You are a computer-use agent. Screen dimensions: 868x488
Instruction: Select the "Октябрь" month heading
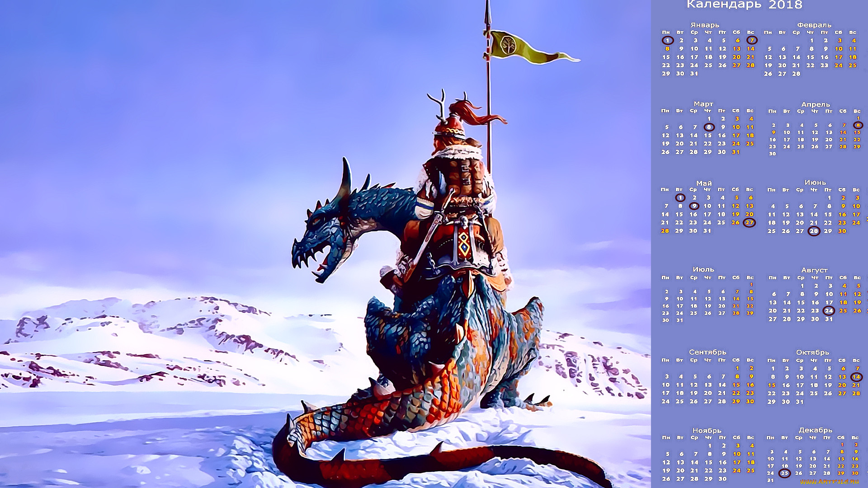[812, 352]
